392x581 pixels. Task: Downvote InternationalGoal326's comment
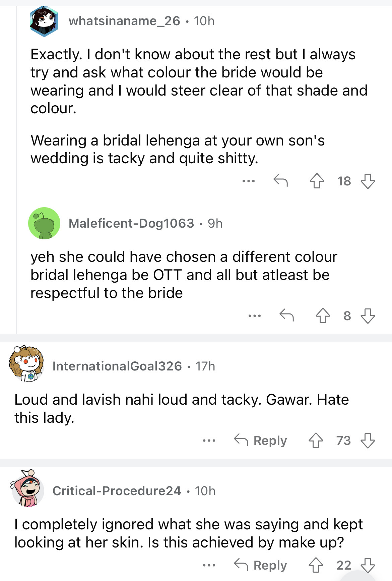tap(368, 441)
